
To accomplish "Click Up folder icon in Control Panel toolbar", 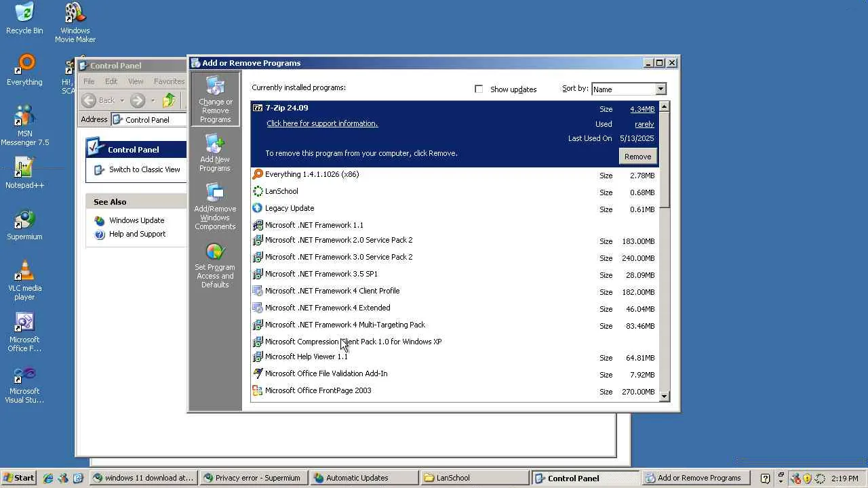I will click(x=170, y=100).
